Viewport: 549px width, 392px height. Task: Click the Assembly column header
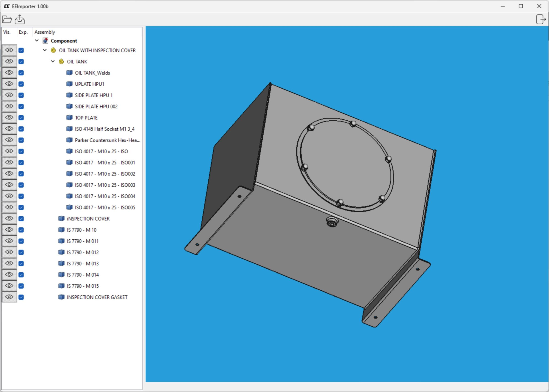point(45,32)
